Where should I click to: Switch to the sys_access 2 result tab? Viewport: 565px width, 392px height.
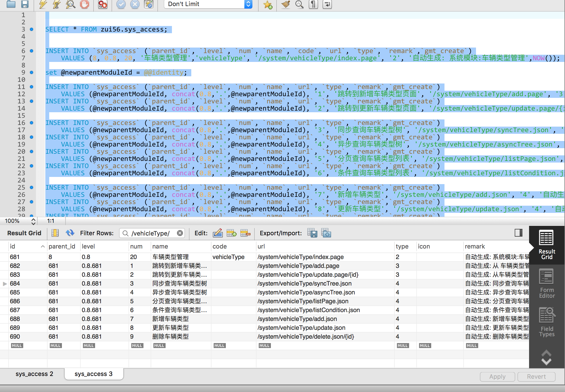click(34, 374)
